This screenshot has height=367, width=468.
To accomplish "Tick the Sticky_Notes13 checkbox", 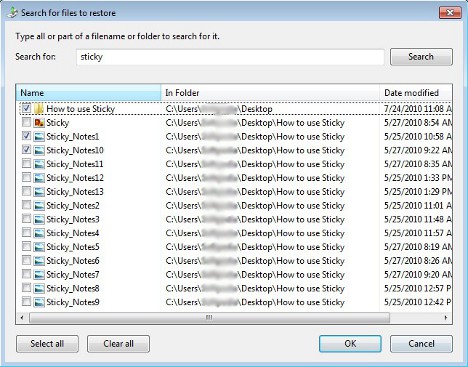I will click(x=26, y=191).
